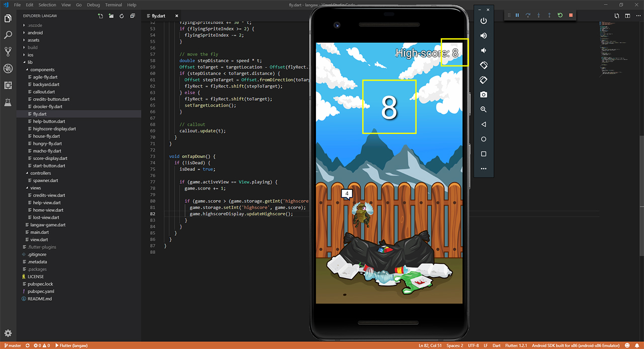Expand the assets folder
Screen dimensions: 644x349
pyautogui.click(x=33, y=40)
